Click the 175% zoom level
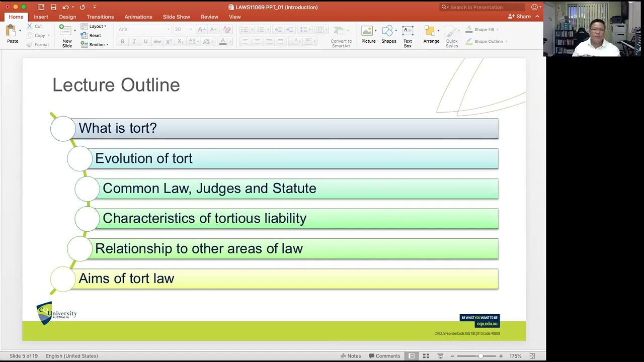Viewport: 644px width, 362px height. [515, 356]
